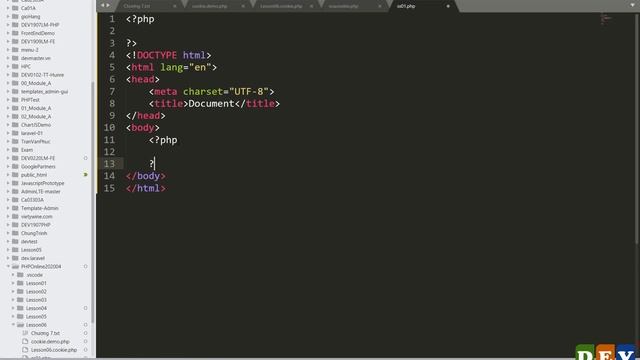Click the Lesson02 folder icon

[x=20, y=291]
